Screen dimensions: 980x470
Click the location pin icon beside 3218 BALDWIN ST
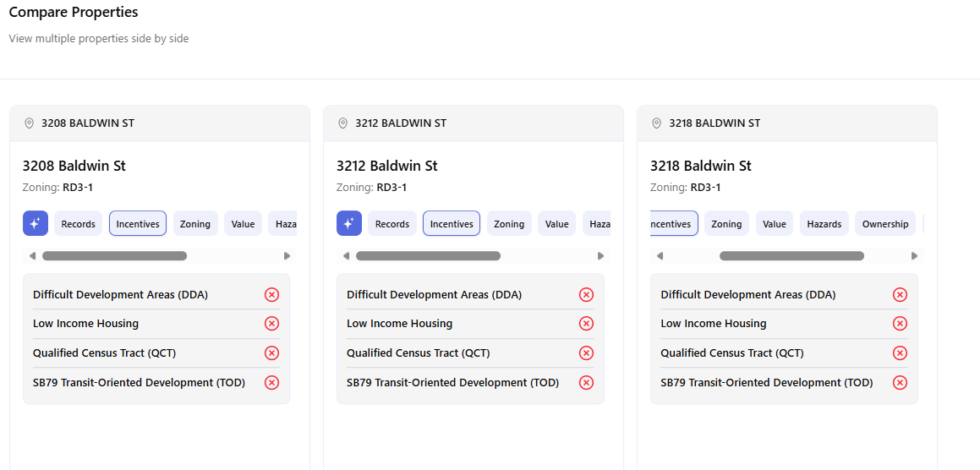pos(656,123)
